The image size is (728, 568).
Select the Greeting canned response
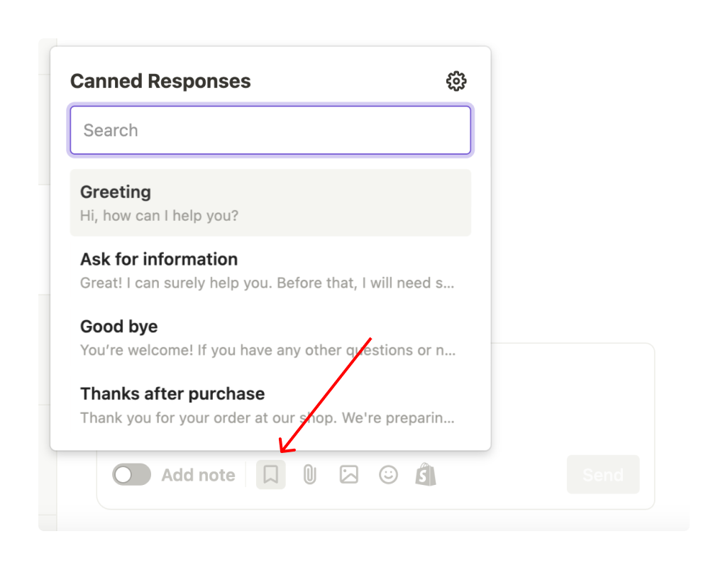(x=116, y=192)
